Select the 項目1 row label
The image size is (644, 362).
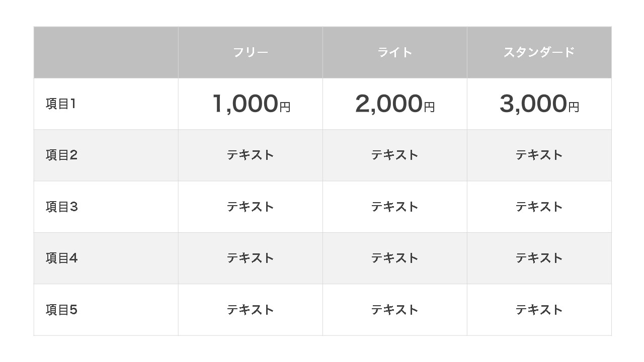61,104
